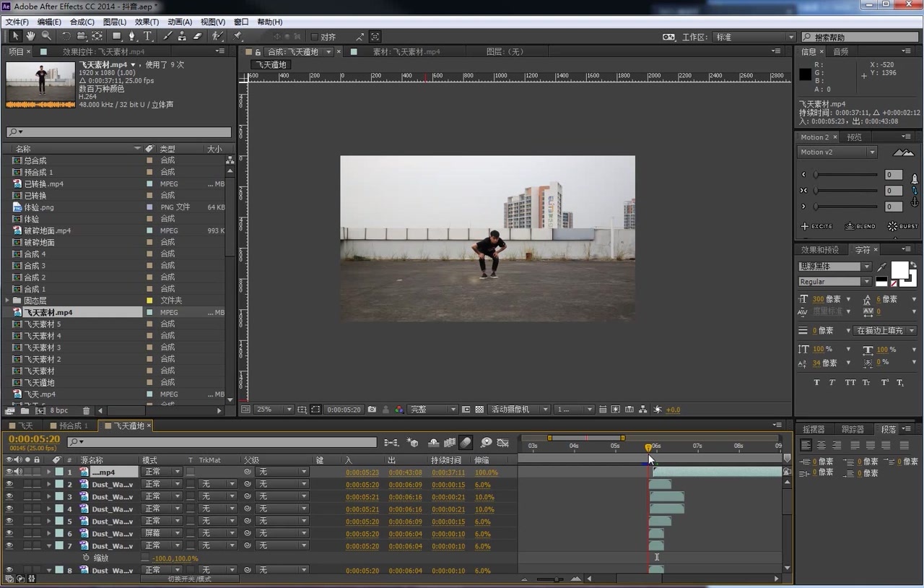This screenshot has height=588, width=924.
Task: Select the Pan Behind anchor point tool
Action: coord(97,36)
